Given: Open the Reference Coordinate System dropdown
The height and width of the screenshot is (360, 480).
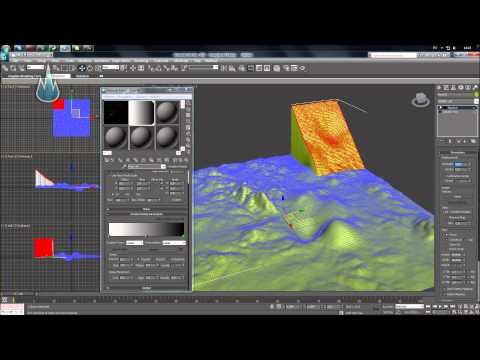Looking at the screenshot, I should click(x=111, y=68).
